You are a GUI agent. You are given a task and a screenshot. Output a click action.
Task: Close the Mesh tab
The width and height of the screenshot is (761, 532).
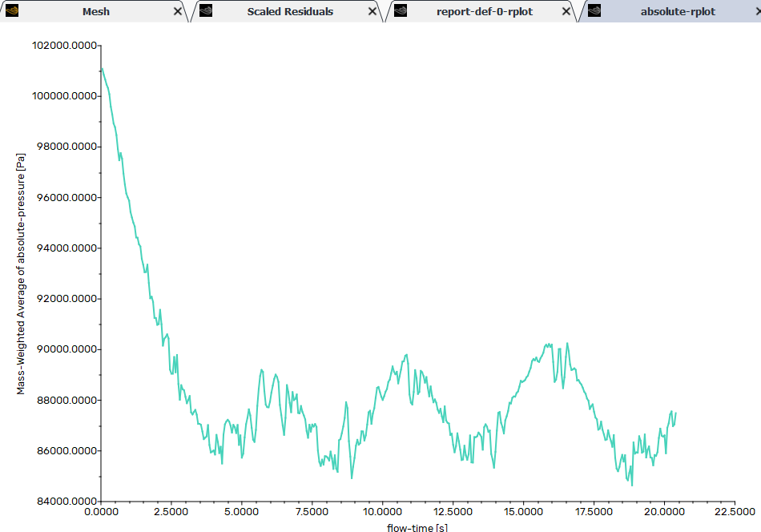click(x=178, y=12)
